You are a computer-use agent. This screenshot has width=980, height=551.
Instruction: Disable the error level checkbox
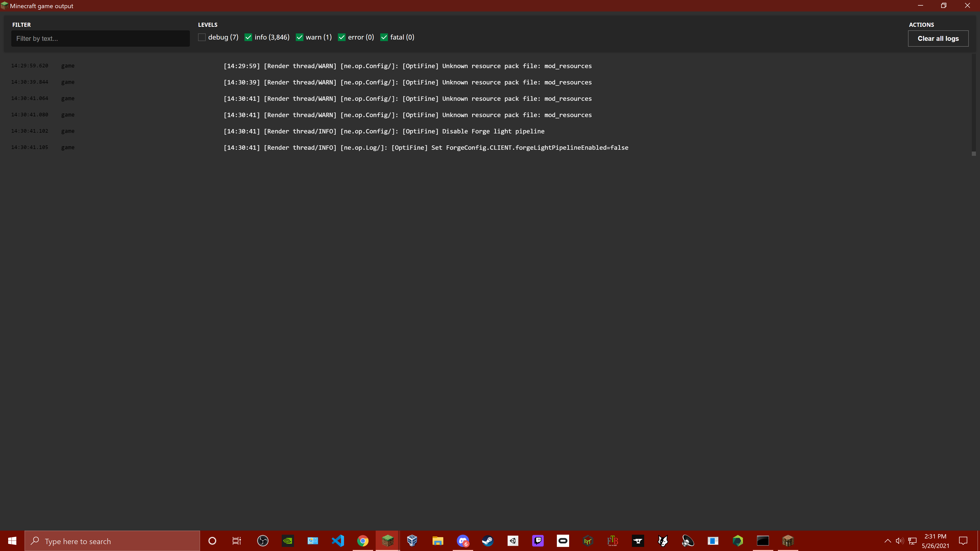(x=342, y=37)
